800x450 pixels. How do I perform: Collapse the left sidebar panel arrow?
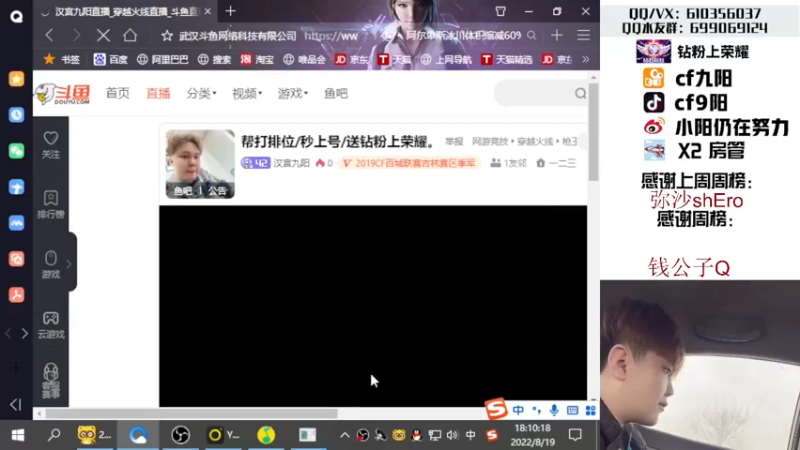pyautogui.click(x=16, y=405)
